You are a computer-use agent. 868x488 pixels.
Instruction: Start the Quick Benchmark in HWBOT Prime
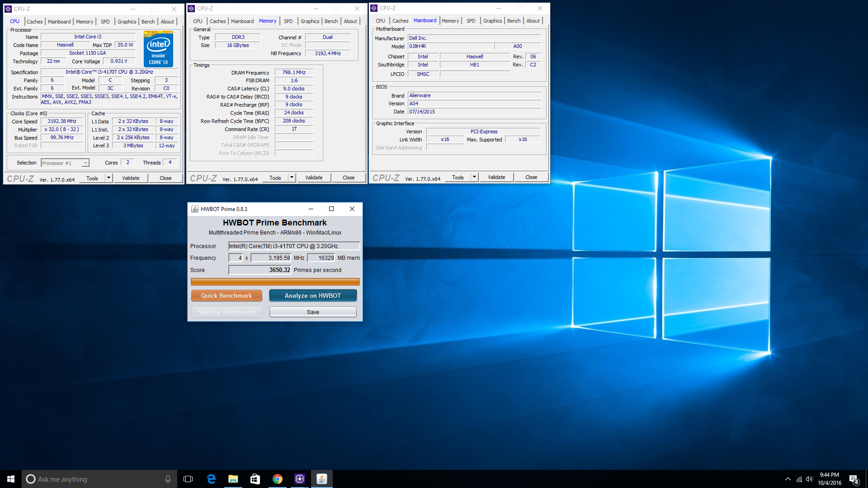coord(226,296)
